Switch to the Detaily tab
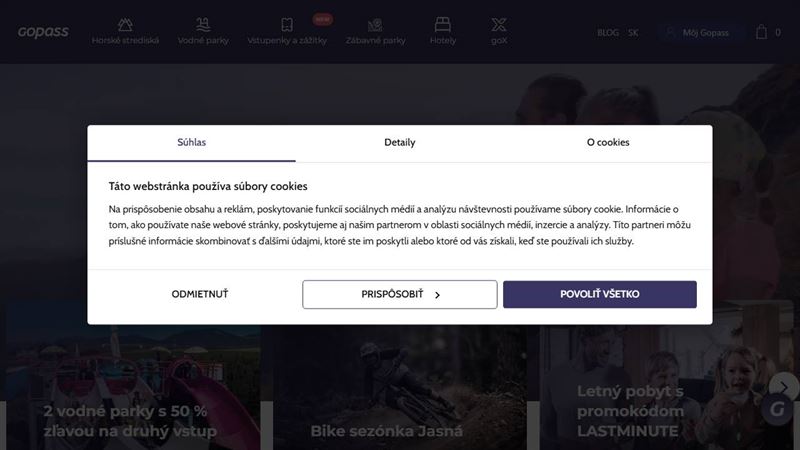The height and width of the screenshot is (450, 800). pyautogui.click(x=399, y=143)
